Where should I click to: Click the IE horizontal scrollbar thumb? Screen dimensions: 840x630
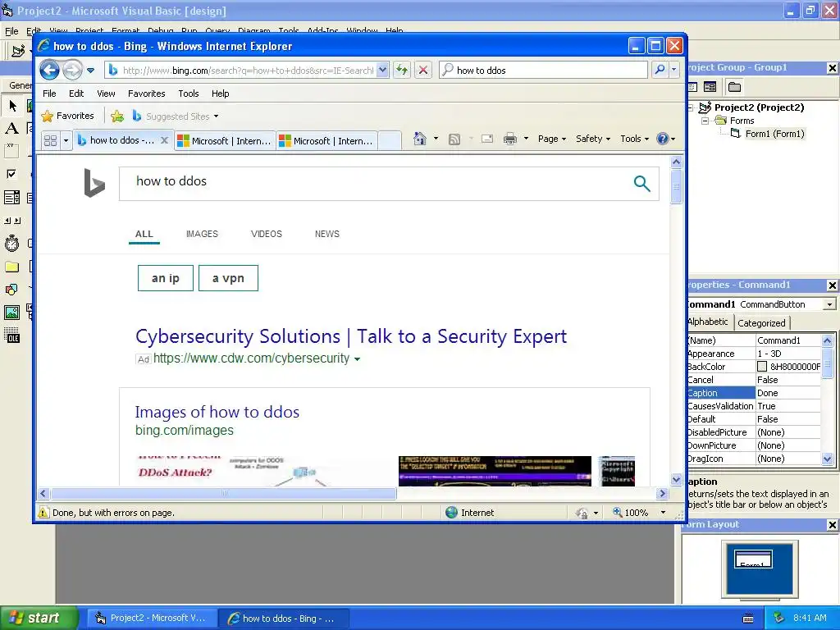224,493
